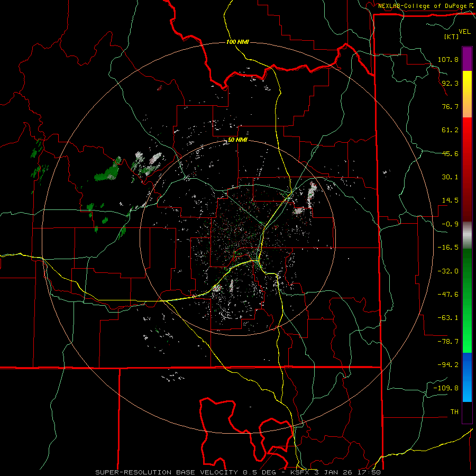Click the -78.7 legend value

[x=448, y=342]
